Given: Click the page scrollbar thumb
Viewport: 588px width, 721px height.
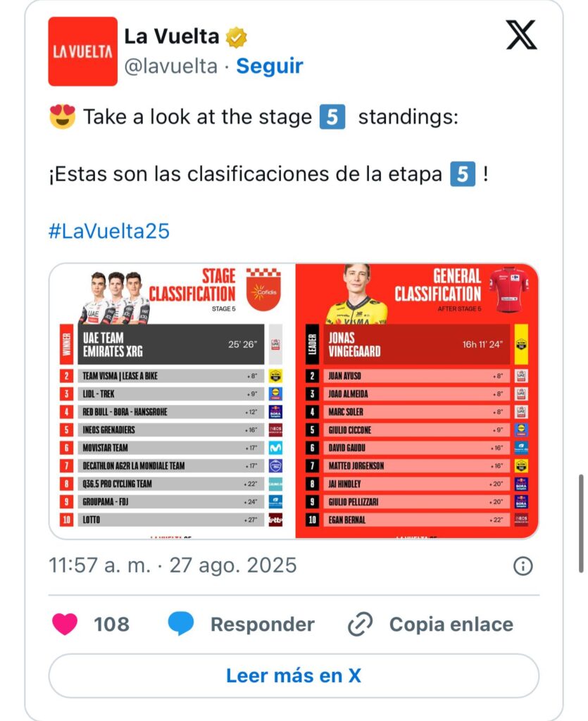Looking at the screenshot, I should [581, 522].
